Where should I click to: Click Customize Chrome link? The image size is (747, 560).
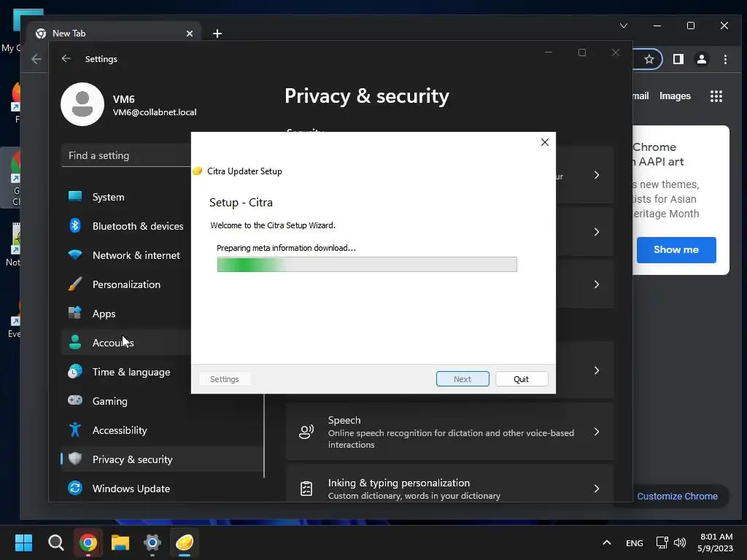click(x=677, y=496)
